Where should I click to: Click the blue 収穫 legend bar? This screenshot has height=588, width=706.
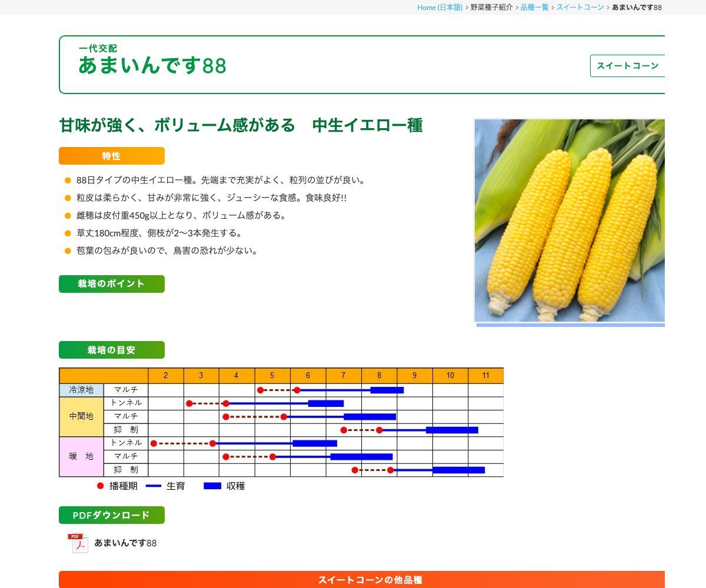point(211,486)
